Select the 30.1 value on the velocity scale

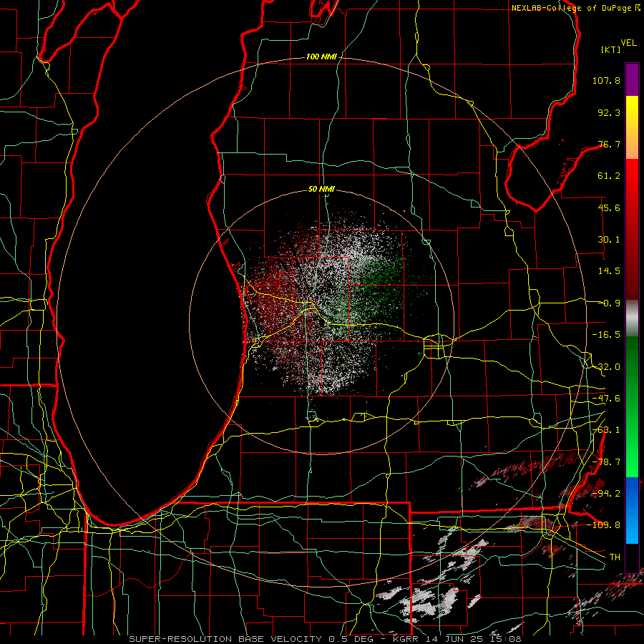click(609, 240)
